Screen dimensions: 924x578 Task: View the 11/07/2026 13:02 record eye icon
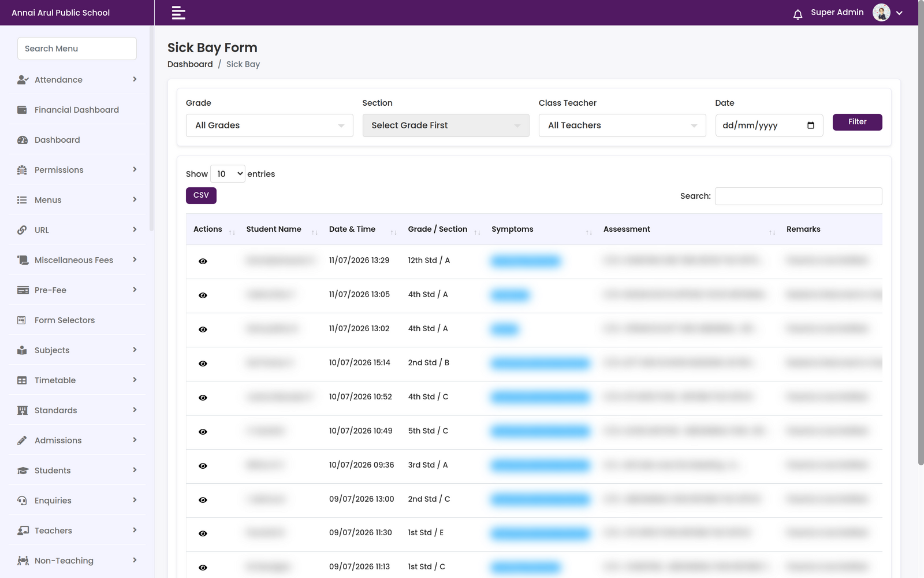[x=203, y=329]
